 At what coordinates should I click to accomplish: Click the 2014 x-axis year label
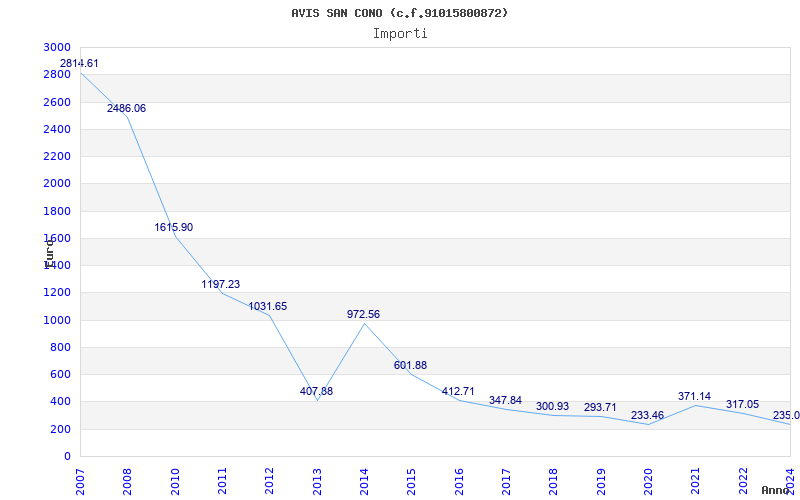pyautogui.click(x=364, y=481)
